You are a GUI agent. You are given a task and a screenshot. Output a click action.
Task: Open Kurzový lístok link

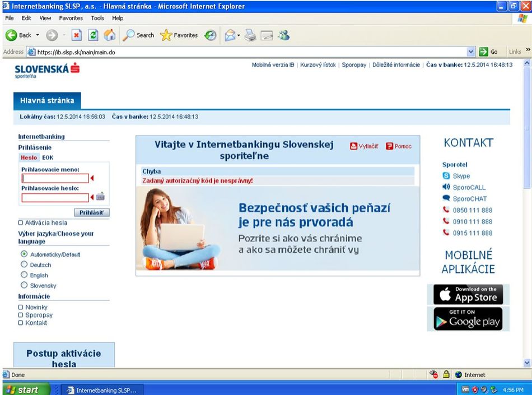[318, 65]
